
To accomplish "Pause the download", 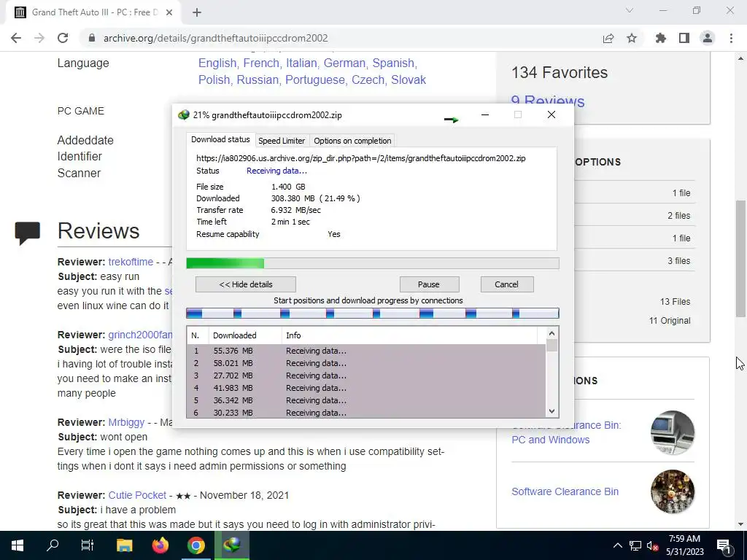I will [x=429, y=284].
